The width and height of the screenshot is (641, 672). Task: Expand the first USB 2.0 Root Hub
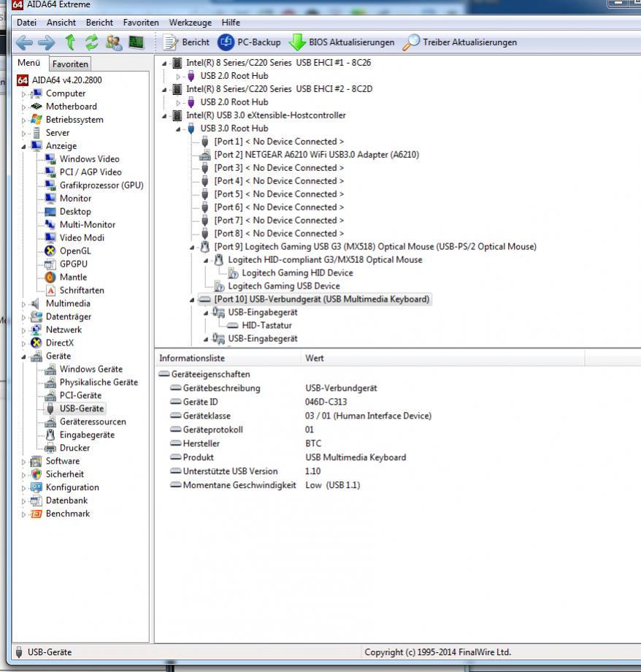(178, 76)
